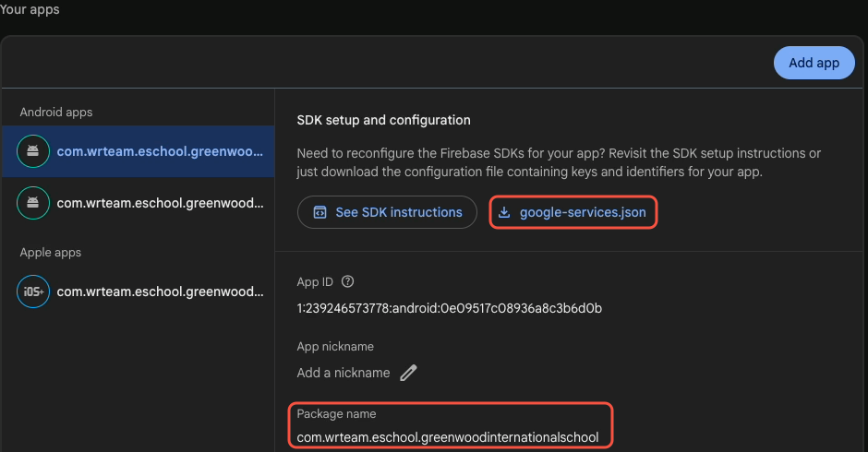Image resolution: width=868 pixels, height=452 pixels.
Task: Click Android icon of second app
Action: [33, 203]
